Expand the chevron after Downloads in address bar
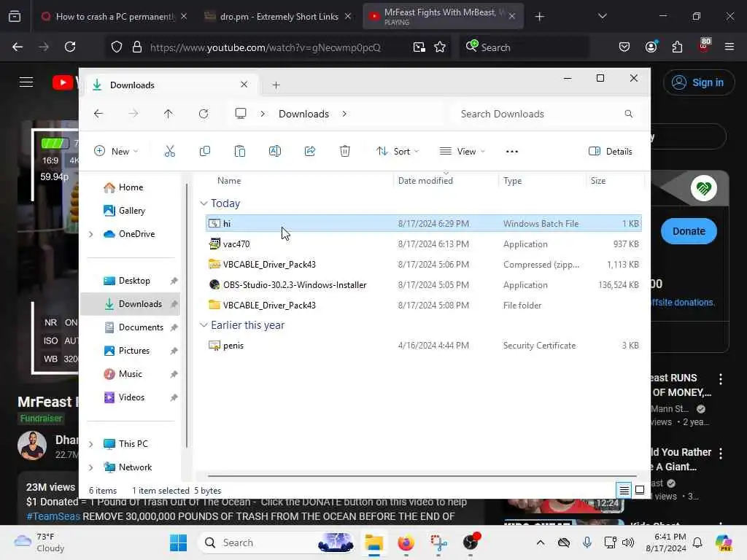Viewport: 747px width, 560px height. (344, 114)
